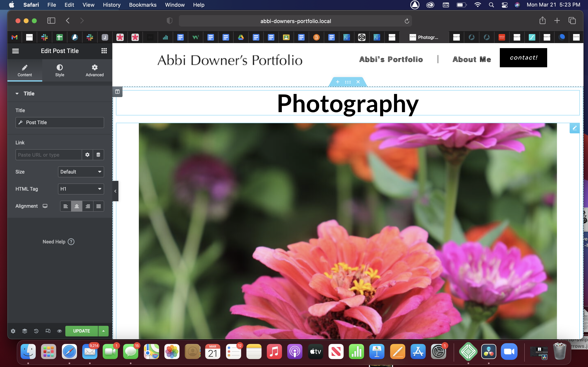Expand save options arrow next to Update
The width and height of the screenshot is (588, 367).
pyautogui.click(x=104, y=331)
